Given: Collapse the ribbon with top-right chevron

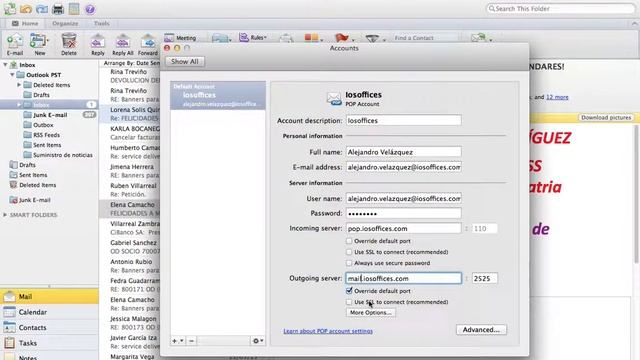Looking at the screenshot, I should click(x=634, y=24).
